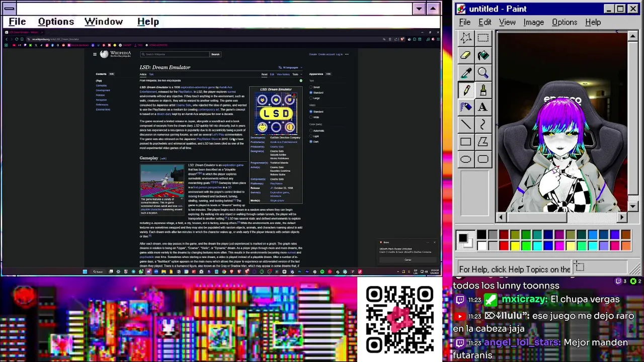Click the browser reload icon

(x=16, y=39)
